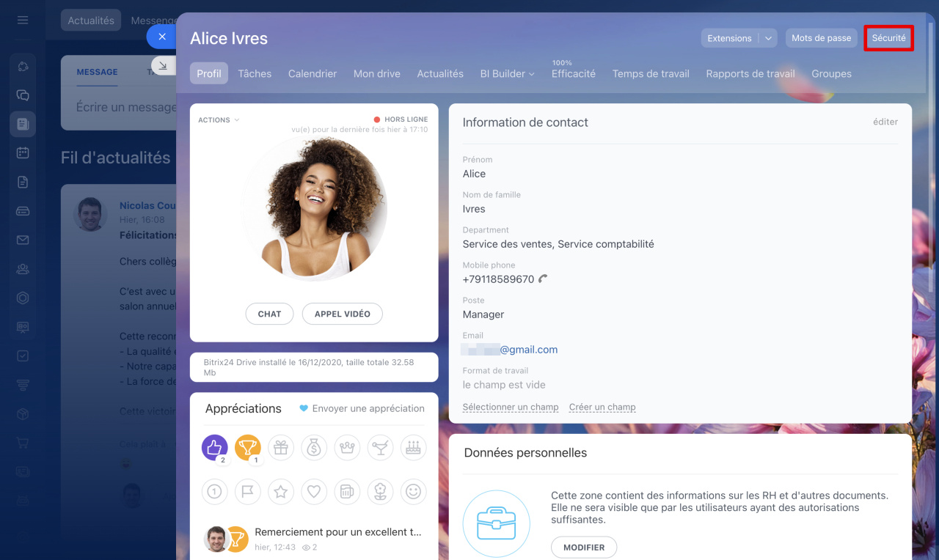Click the MODIFIER button in Données personnelles

point(584,548)
